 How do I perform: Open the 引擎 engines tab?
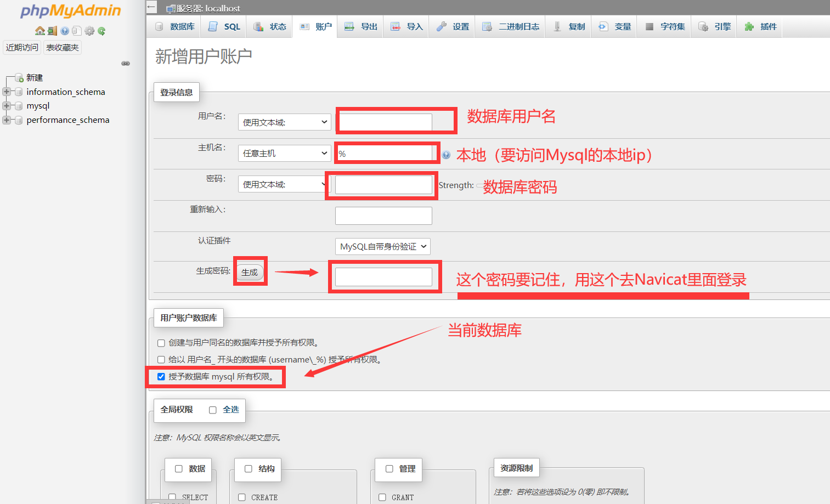714,26
